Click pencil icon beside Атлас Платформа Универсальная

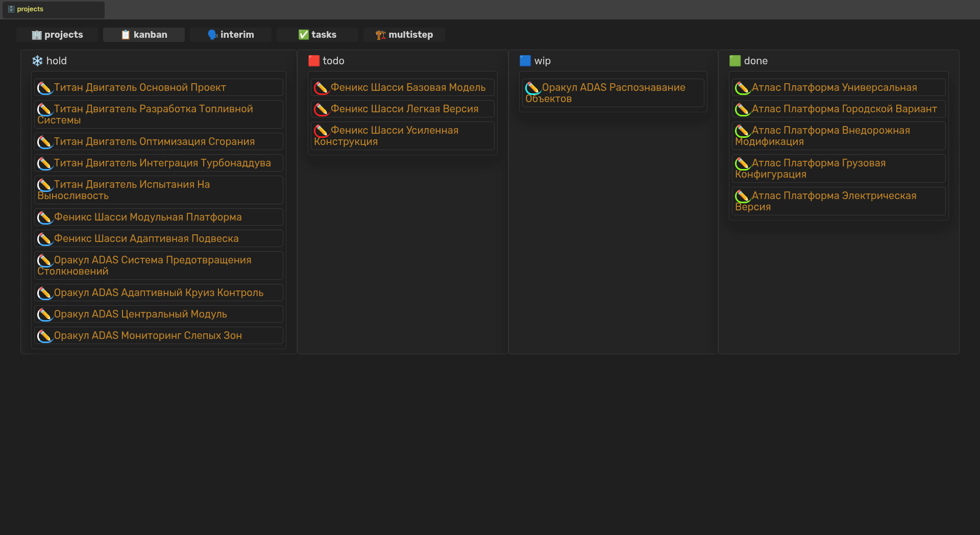[x=743, y=88]
